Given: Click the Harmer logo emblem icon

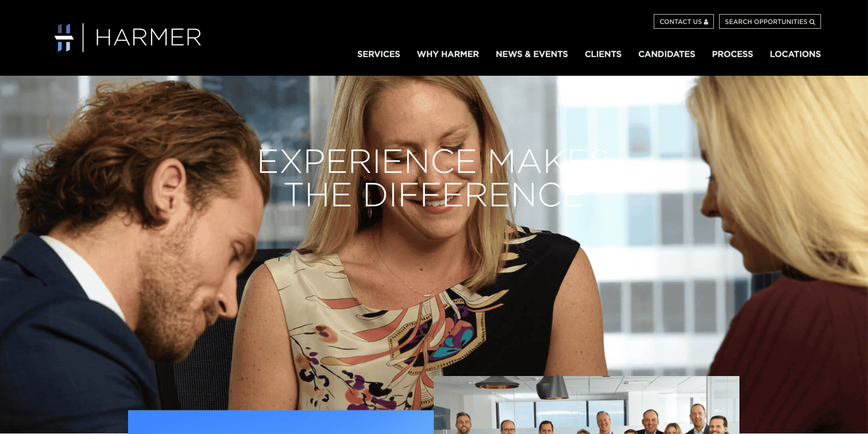Looking at the screenshot, I should tap(64, 38).
